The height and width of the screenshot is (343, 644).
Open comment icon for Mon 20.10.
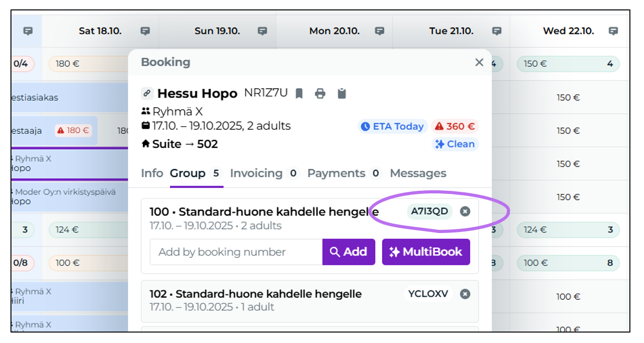380,31
